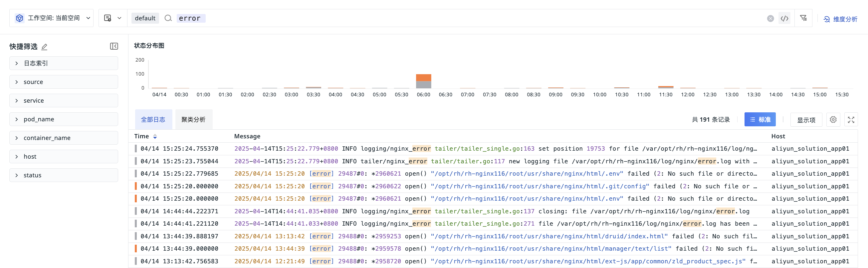The image size is (868, 268).
Task: Edit the 快捷筛选 quick filters
Action: pos(44,47)
